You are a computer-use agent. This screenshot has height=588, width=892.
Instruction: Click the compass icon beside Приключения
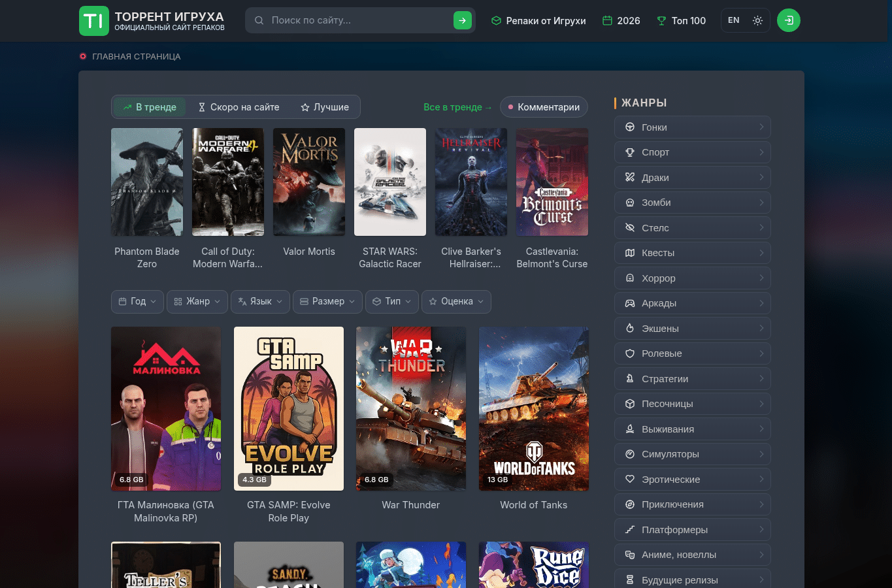click(x=630, y=504)
